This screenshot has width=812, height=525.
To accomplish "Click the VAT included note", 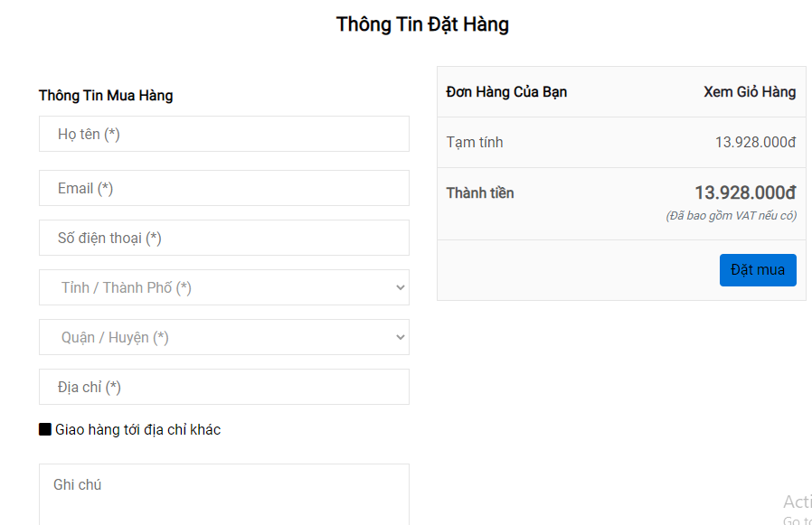I will pyautogui.click(x=731, y=215).
